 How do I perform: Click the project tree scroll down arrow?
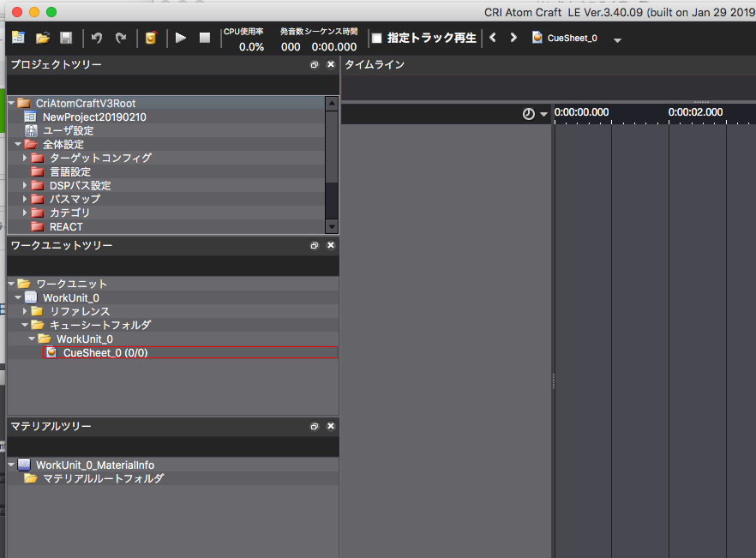[332, 226]
